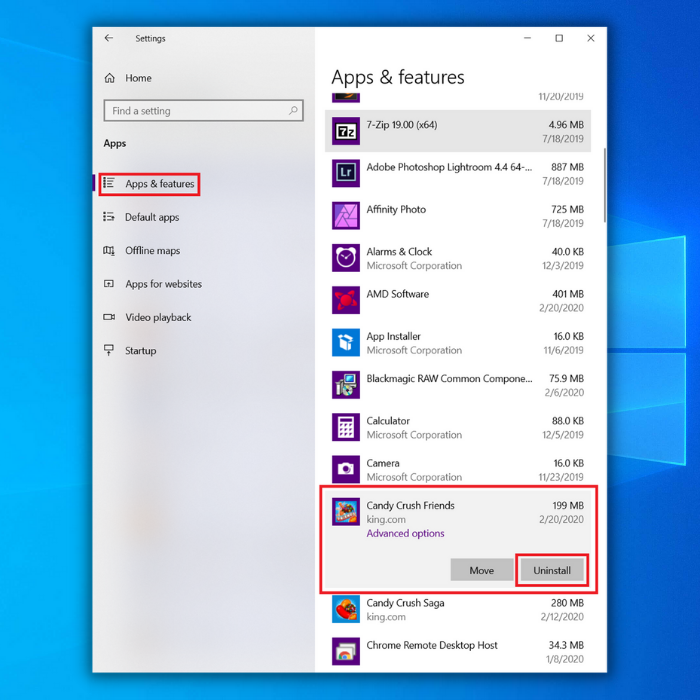Click the Candy Crush Saga icon
700x700 pixels.
[346, 609]
